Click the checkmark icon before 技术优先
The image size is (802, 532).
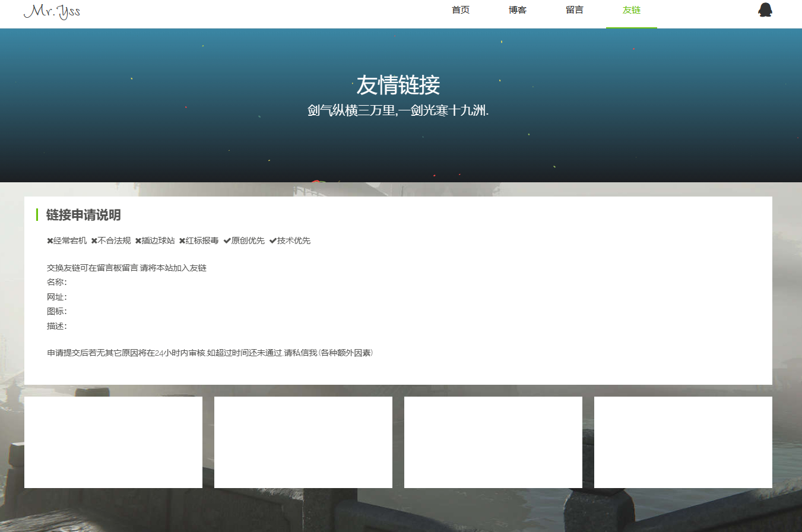[273, 241]
